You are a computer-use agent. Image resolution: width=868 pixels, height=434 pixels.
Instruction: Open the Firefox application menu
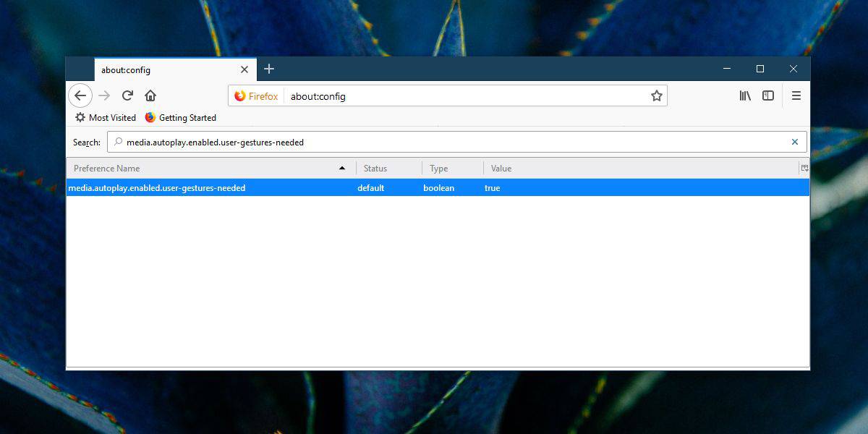(x=796, y=95)
